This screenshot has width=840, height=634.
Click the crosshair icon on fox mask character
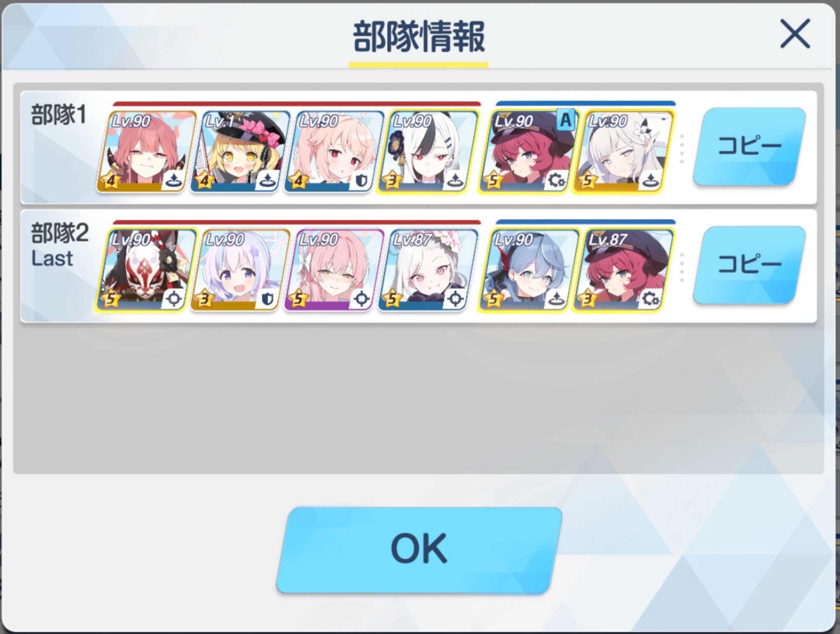(173, 299)
